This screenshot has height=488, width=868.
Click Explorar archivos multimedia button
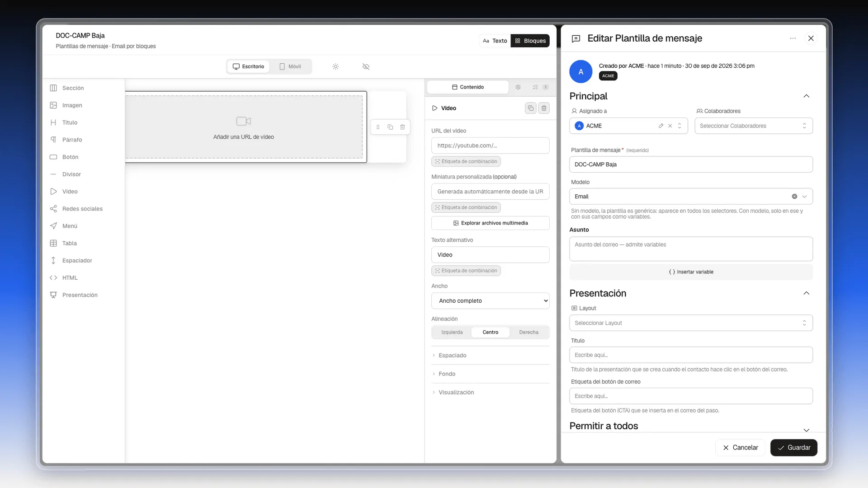491,223
